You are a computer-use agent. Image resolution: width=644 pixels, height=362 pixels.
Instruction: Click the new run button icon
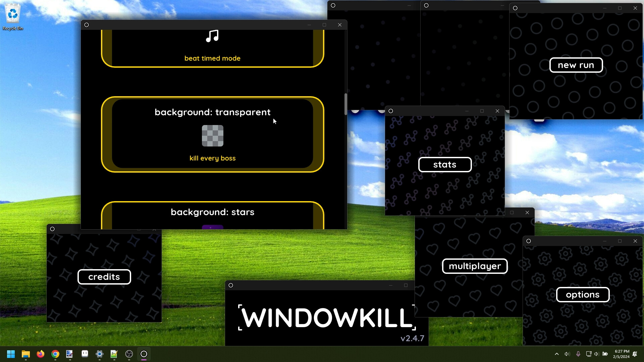click(576, 65)
